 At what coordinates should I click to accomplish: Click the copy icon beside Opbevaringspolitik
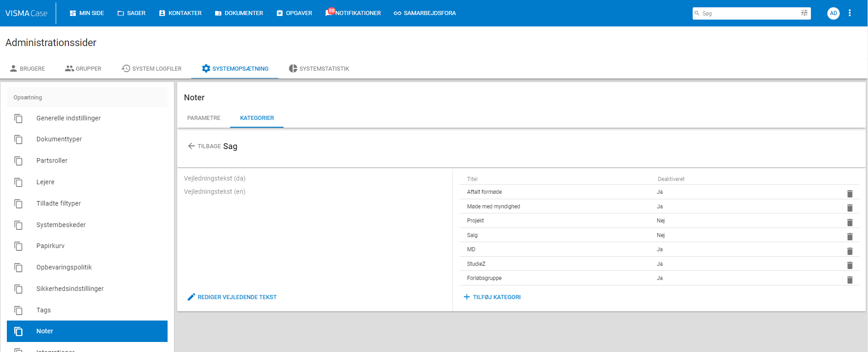point(18,267)
